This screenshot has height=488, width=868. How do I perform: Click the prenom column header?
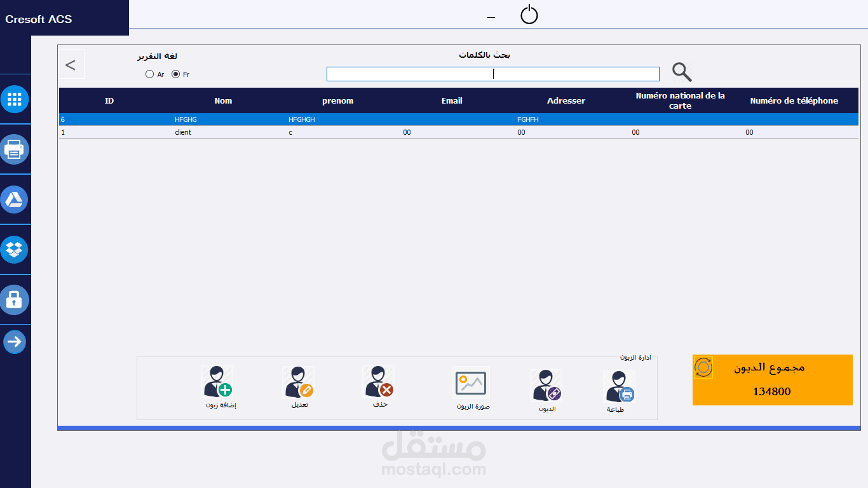pyautogui.click(x=337, y=101)
